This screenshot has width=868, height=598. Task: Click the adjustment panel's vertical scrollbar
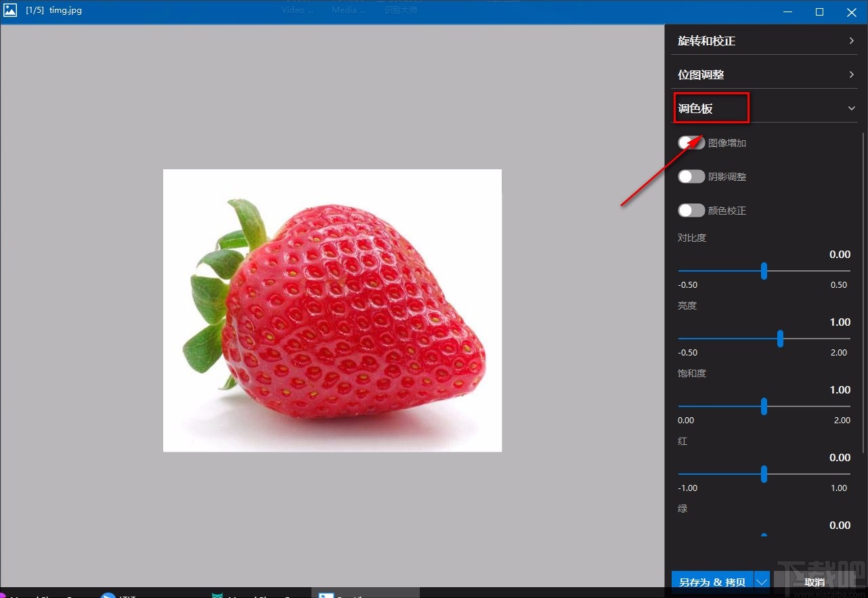[x=864, y=291]
